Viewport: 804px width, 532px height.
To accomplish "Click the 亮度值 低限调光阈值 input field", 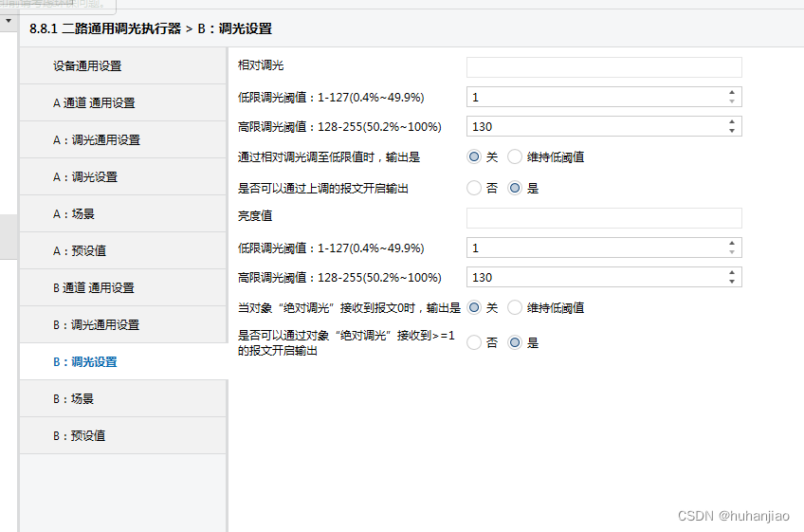I will tap(594, 248).
